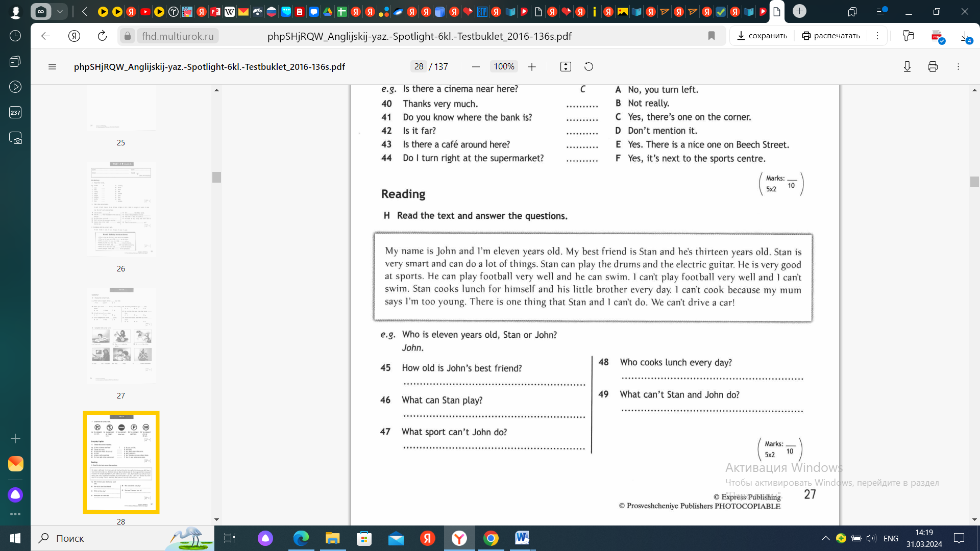
Task: Open the Yandex home button in toolbar
Action: [74, 36]
